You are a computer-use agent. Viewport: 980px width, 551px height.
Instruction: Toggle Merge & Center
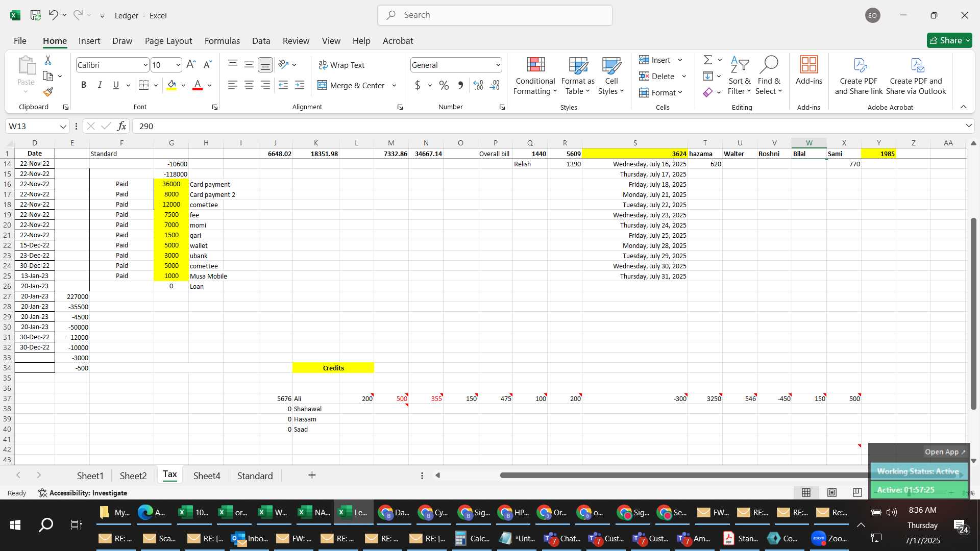[351, 85]
